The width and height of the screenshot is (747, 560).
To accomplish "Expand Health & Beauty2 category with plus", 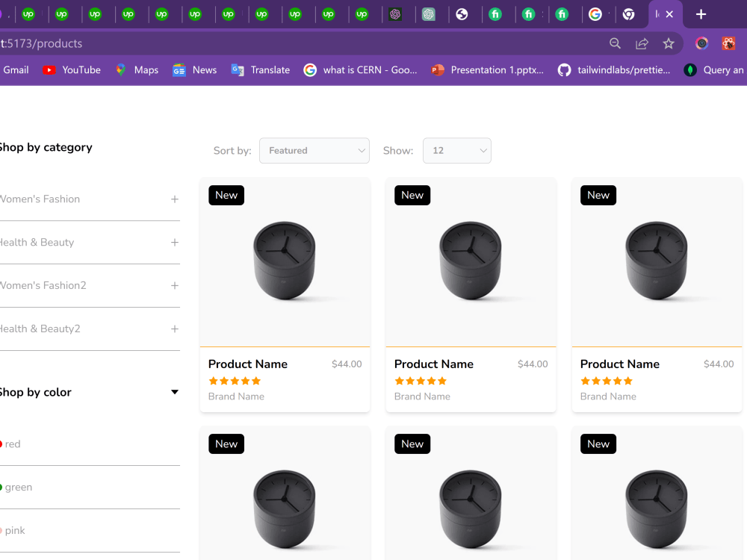I will pos(175,329).
